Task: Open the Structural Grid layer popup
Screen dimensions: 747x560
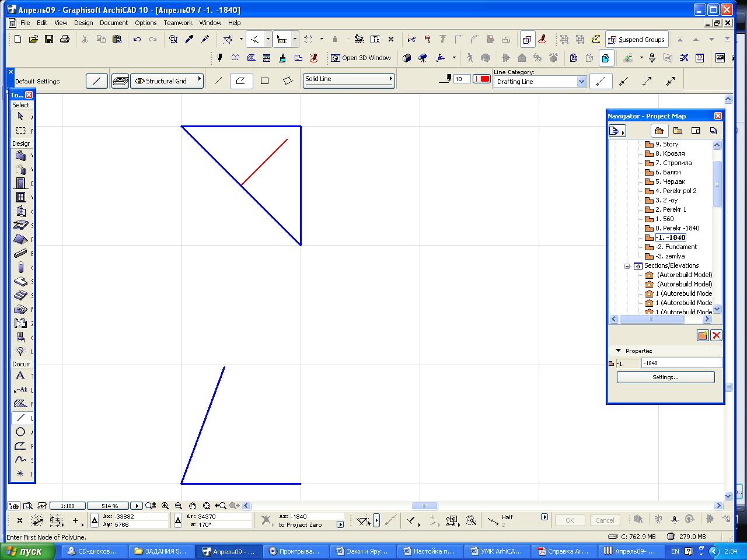Action: [x=167, y=81]
